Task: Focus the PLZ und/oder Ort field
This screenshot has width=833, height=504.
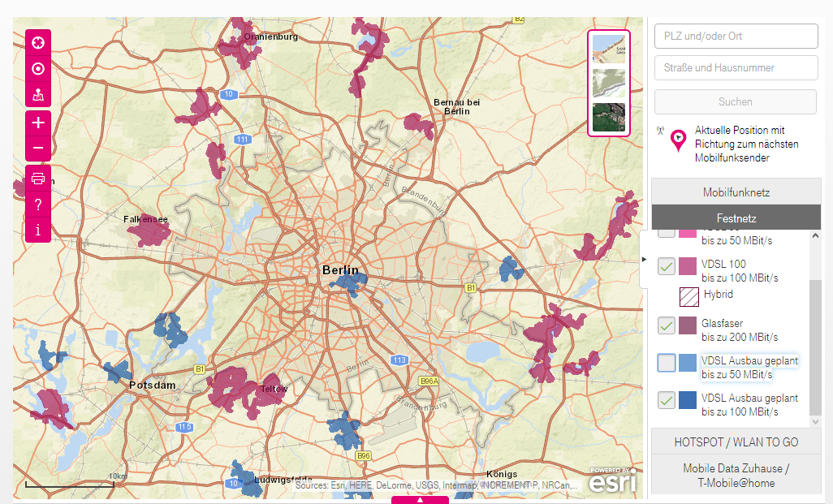Action: pyautogui.click(x=736, y=36)
